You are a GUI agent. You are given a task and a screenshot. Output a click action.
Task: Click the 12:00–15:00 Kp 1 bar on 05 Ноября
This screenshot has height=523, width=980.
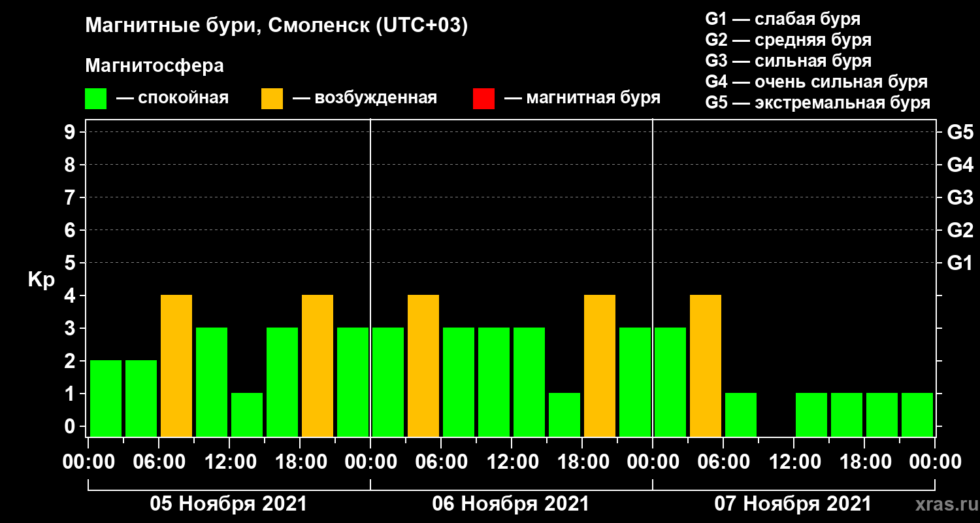pyautogui.click(x=247, y=414)
